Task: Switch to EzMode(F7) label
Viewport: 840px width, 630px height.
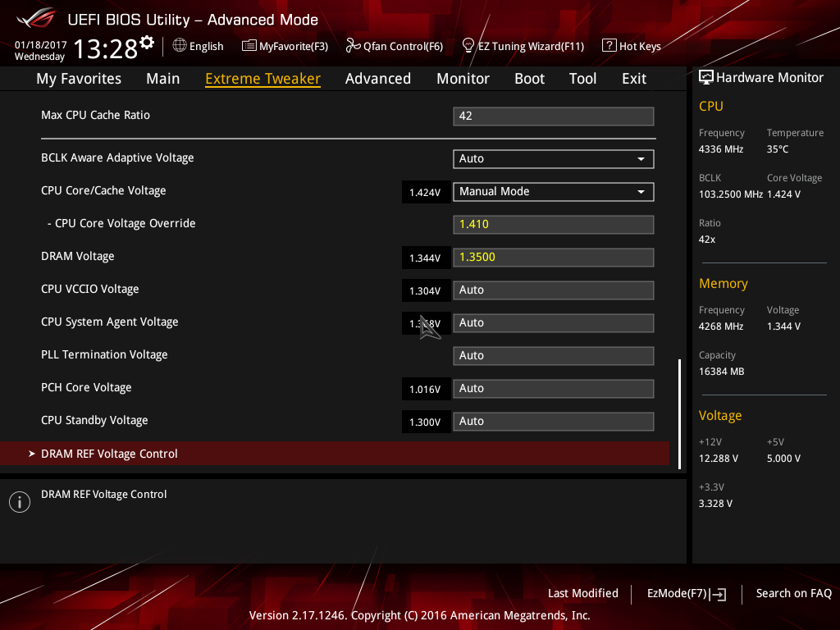Action: click(677, 594)
